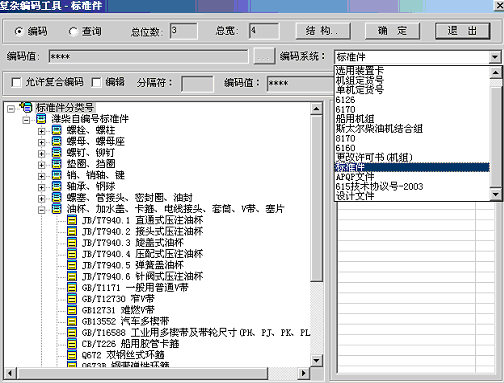Click icon of GB12731 难燃V带
The image size is (504, 383).
pyautogui.click(x=72, y=310)
